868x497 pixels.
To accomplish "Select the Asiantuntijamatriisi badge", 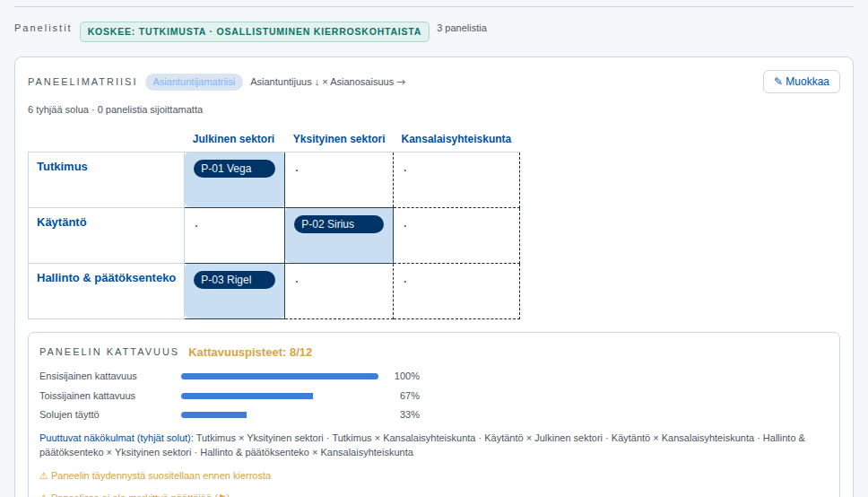I will (x=194, y=82).
